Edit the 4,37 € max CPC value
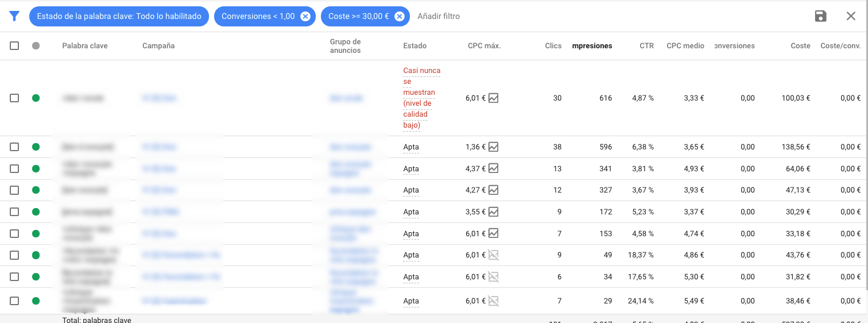The width and height of the screenshot is (868, 323). [476, 168]
